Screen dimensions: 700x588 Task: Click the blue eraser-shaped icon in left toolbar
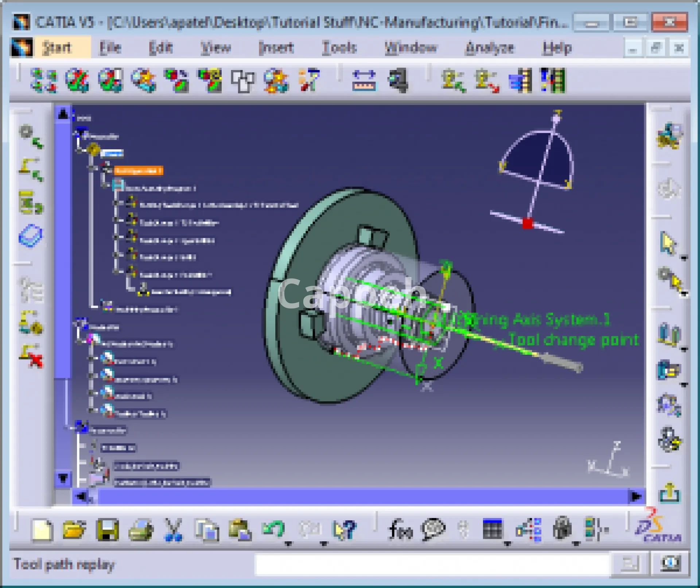point(31,236)
